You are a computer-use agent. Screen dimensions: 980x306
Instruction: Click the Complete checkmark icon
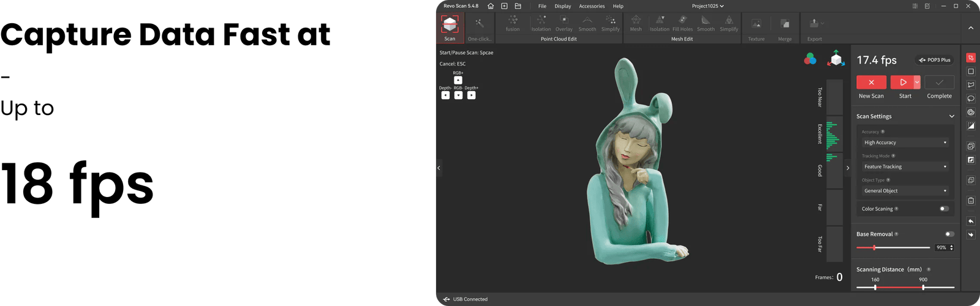(939, 82)
